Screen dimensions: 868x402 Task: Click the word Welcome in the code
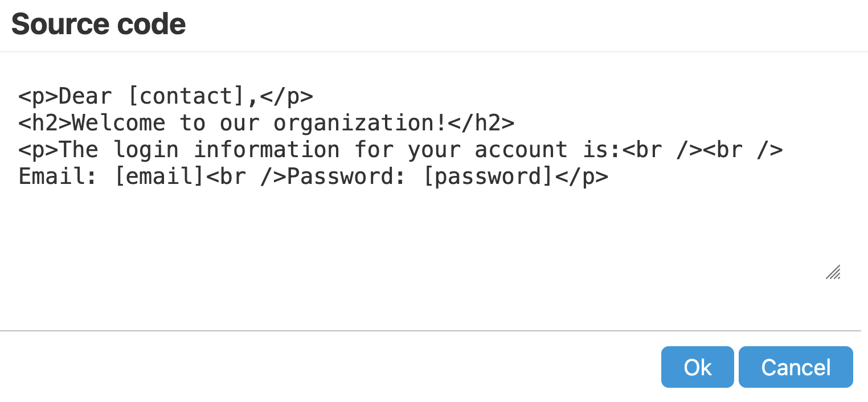[x=118, y=123]
